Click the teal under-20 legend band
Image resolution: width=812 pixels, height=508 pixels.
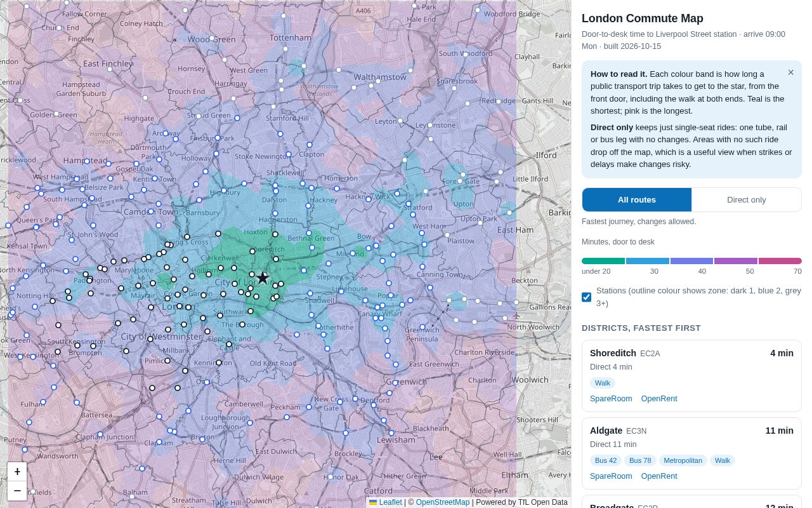point(603,261)
